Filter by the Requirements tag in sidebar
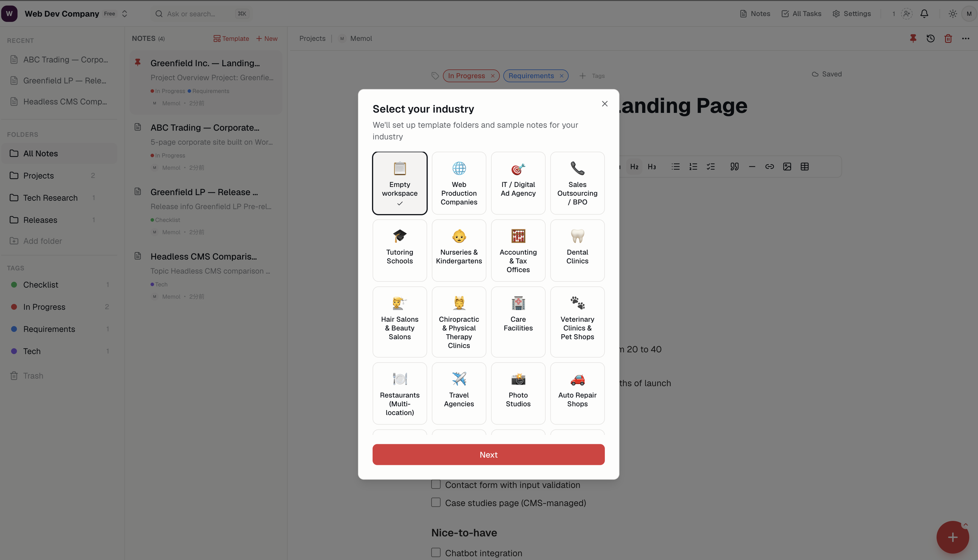Image resolution: width=978 pixels, height=560 pixels. pyautogui.click(x=60, y=329)
